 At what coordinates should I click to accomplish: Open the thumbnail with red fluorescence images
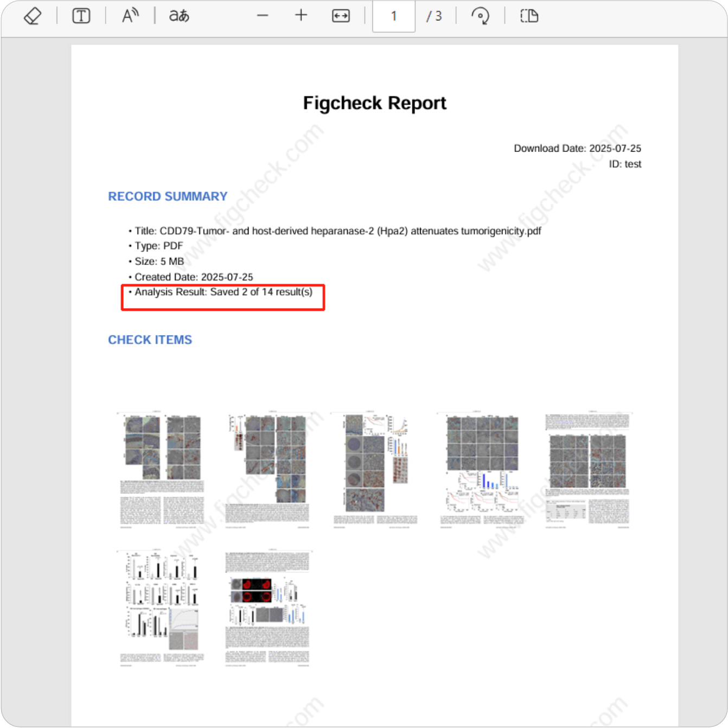coord(268,607)
